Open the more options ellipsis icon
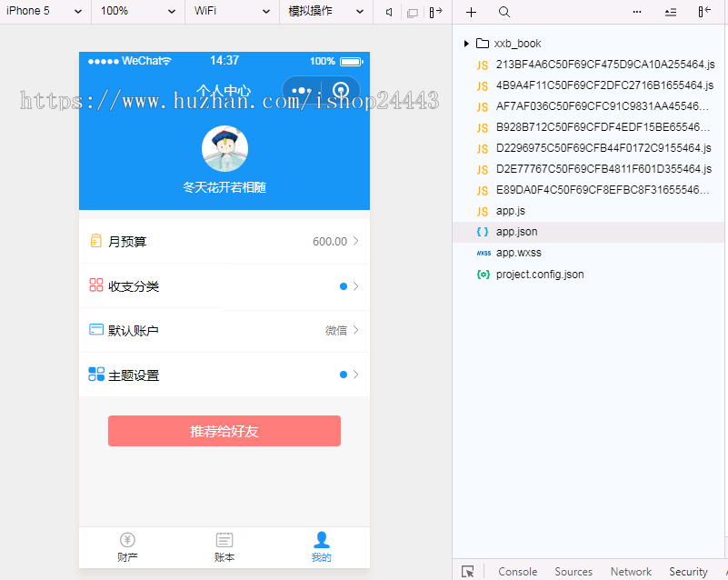728x580 pixels. click(637, 13)
